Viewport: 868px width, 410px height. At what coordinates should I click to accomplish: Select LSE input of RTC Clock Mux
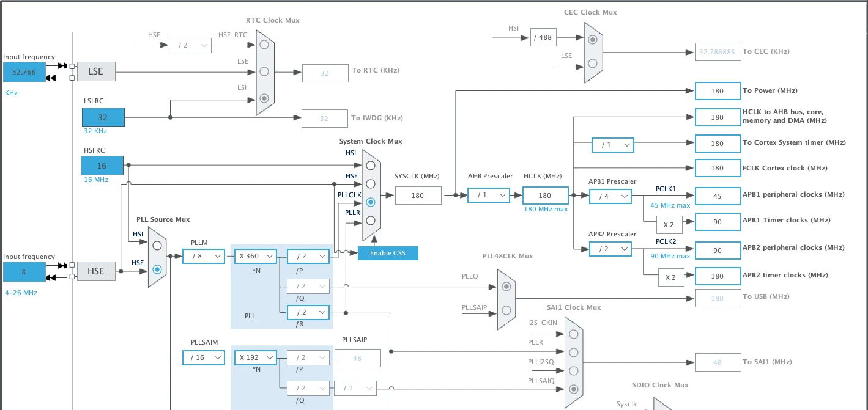point(264,71)
